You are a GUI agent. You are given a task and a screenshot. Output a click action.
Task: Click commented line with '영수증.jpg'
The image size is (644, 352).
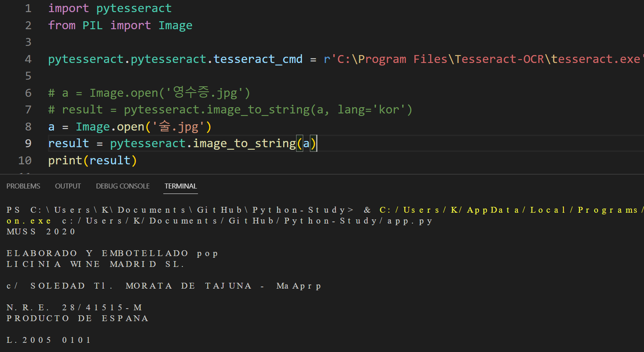coord(149,93)
